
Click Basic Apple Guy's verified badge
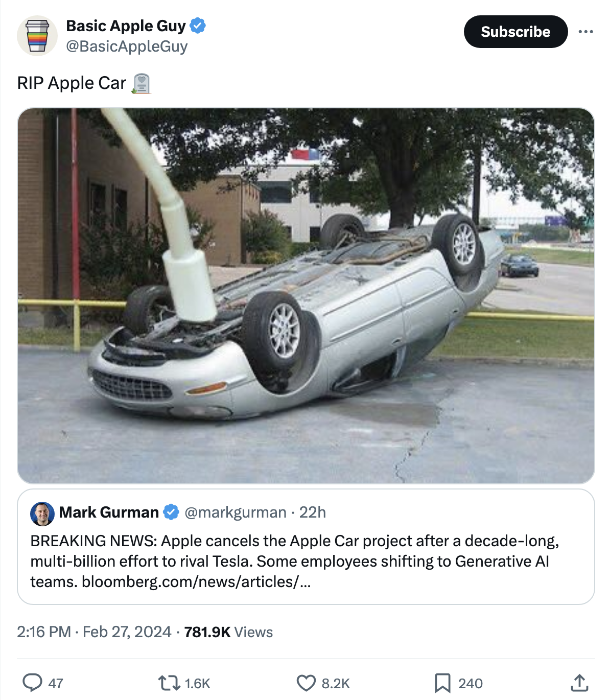(198, 25)
